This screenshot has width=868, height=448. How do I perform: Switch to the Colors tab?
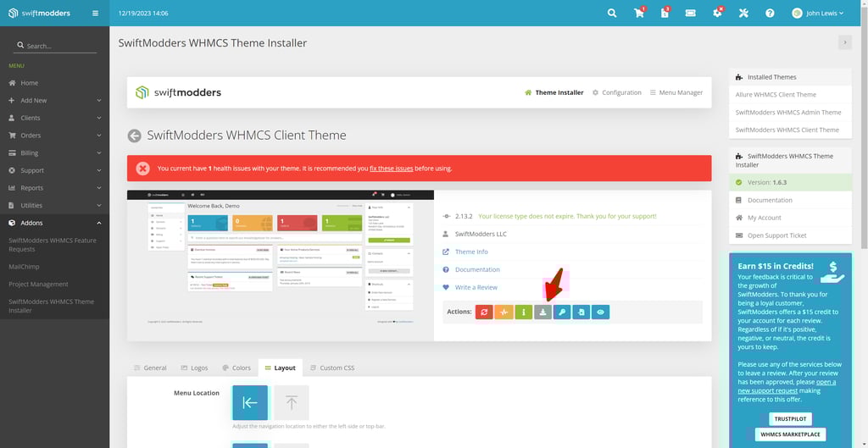coord(236,368)
